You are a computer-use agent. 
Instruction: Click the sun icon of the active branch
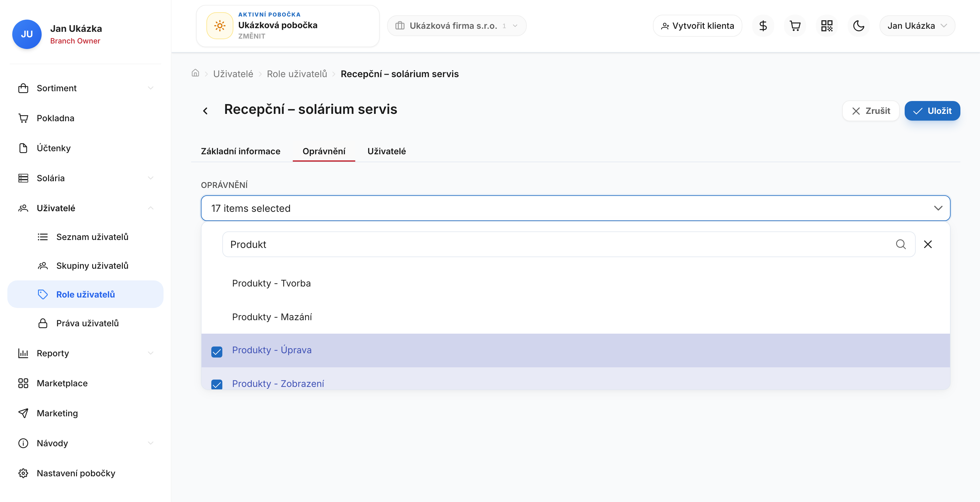click(220, 26)
